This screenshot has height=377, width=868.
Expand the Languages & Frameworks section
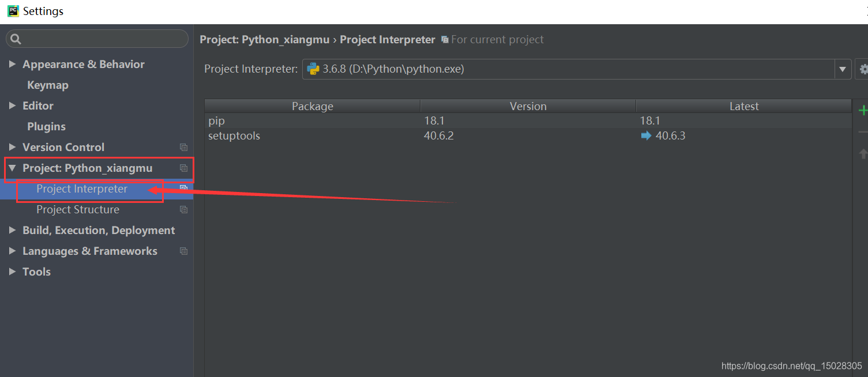pos(12,251)
